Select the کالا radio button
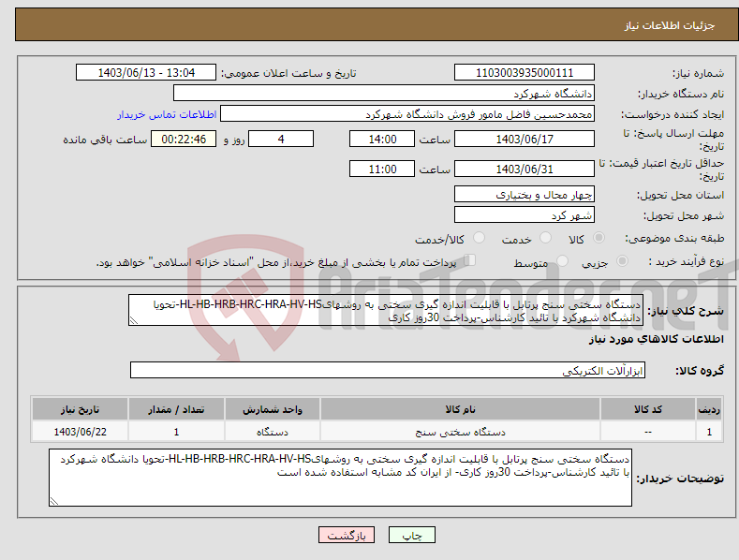 tap(599, 238)
